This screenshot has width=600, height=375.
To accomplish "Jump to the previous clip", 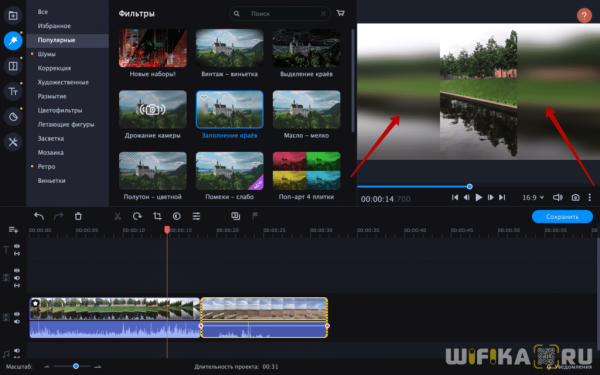I will [455, 197].
